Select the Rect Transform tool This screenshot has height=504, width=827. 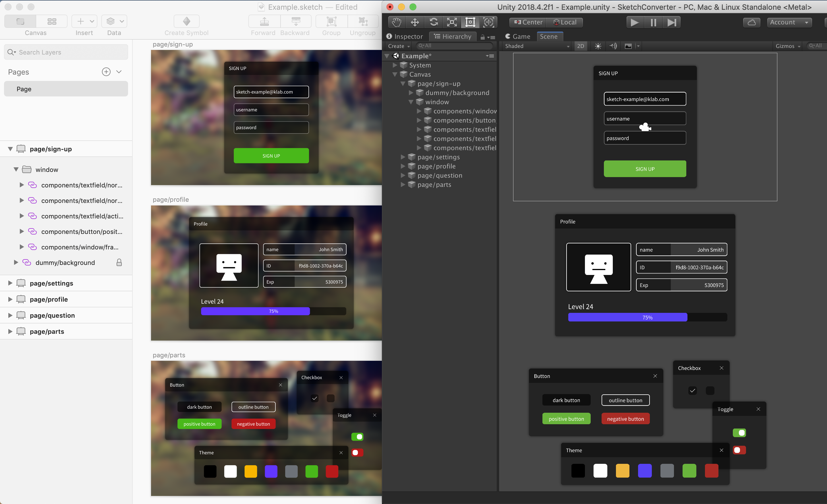coord(470,22)
